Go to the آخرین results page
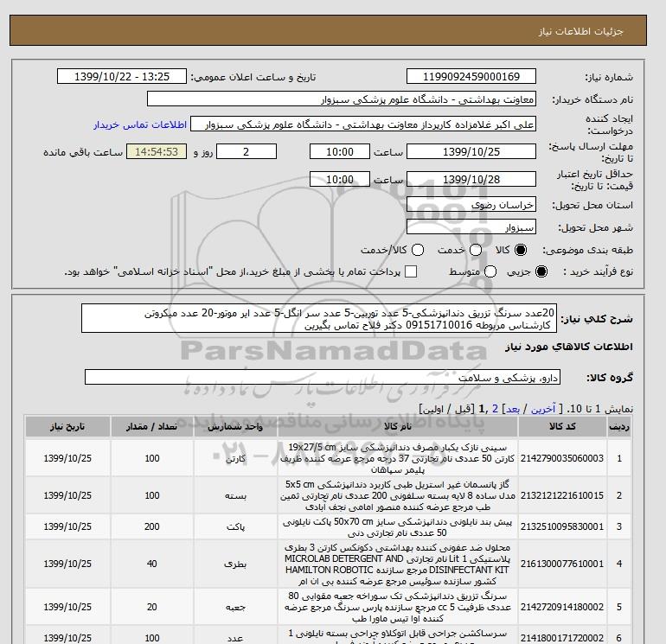This screenshot has width=666, height=644. point(543,409)
